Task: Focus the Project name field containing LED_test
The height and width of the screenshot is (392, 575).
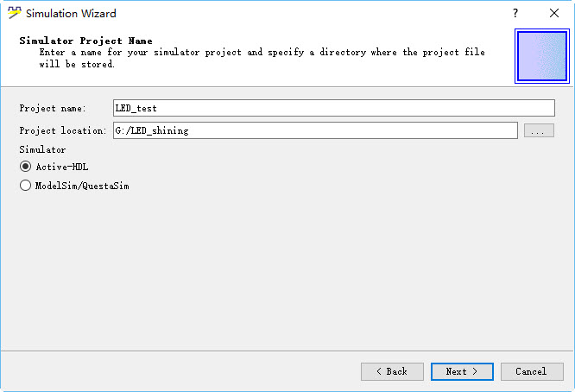Action: click(334, 108)
